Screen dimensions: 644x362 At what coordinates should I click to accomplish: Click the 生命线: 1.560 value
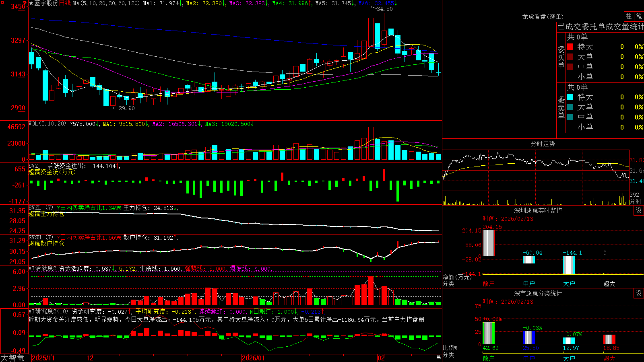[x=160, y=268]
